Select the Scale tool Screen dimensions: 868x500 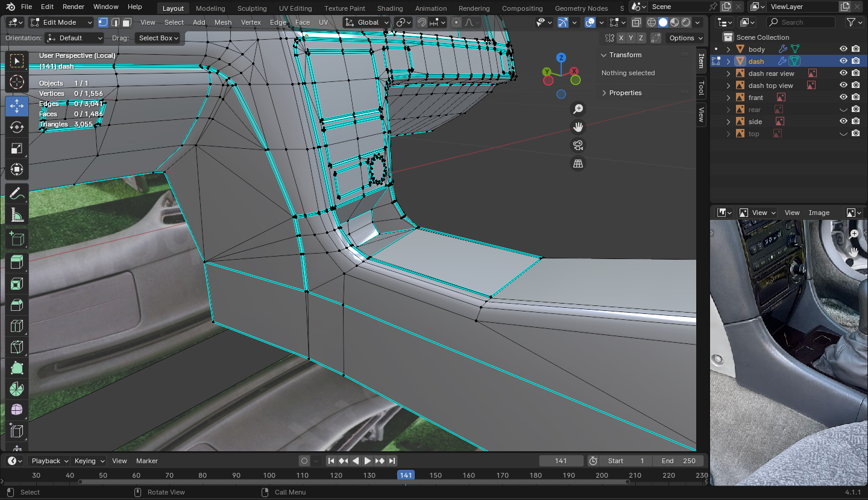pyautogui.click(x=17, y=149)
